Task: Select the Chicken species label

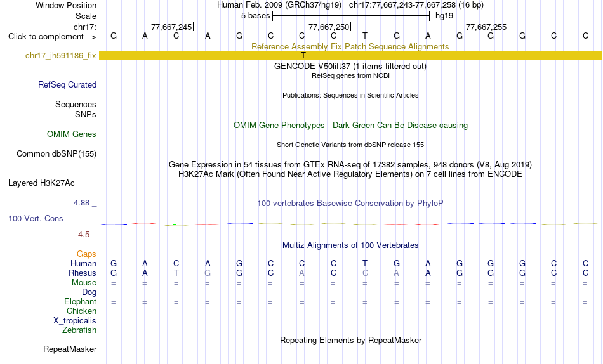Action: click(81, 311)
